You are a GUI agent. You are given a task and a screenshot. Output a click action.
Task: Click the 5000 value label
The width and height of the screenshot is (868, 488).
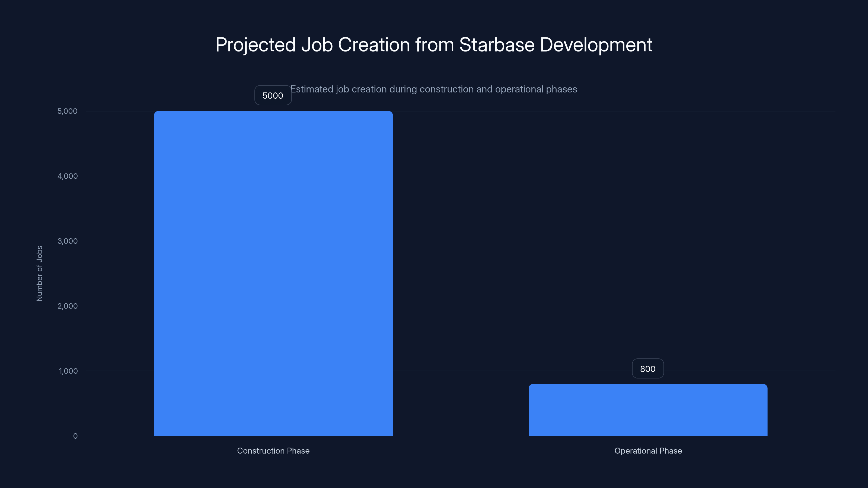pos(273,95)
